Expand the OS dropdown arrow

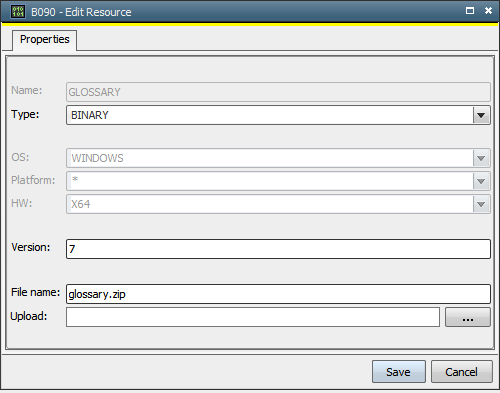[481, 158]
